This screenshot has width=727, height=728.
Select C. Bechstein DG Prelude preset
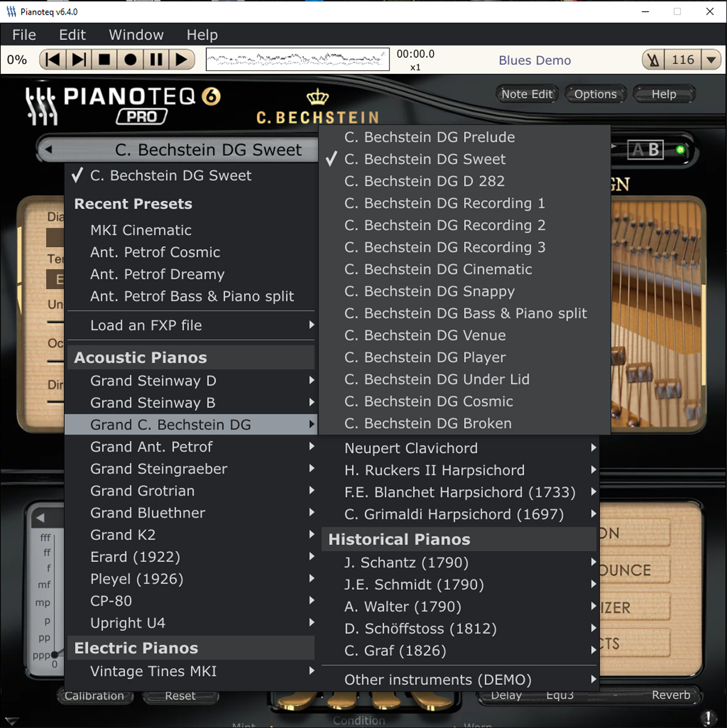[x=464, y=137]
